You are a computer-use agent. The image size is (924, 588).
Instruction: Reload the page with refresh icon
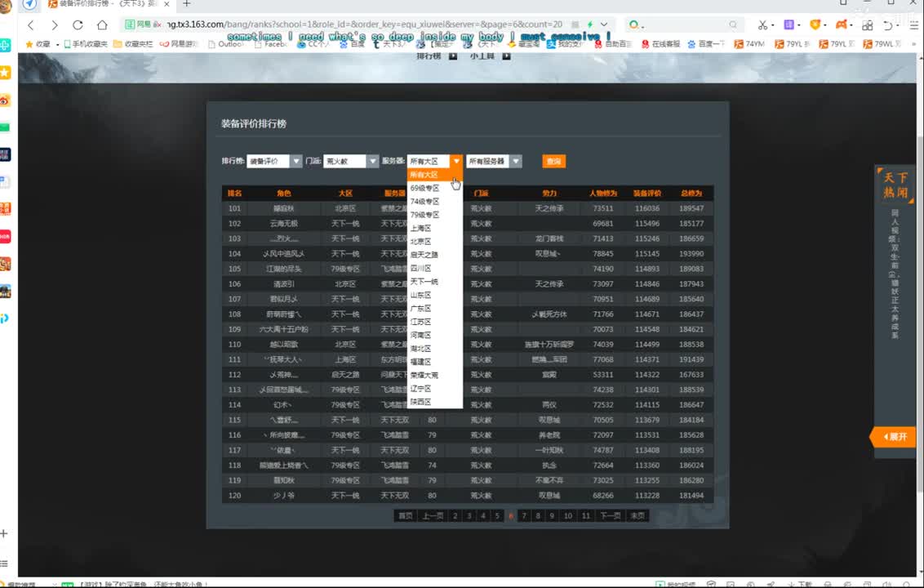[x=78, y=24]
